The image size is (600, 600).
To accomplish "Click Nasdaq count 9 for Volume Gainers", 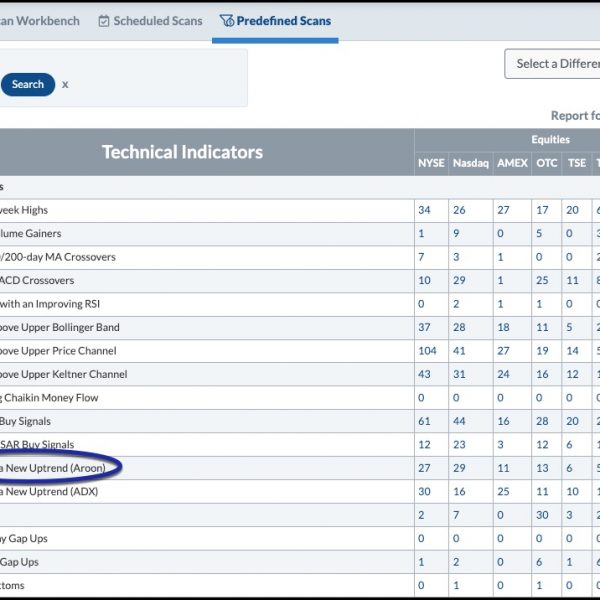I will pyautogui.click(x=456, y=233).
